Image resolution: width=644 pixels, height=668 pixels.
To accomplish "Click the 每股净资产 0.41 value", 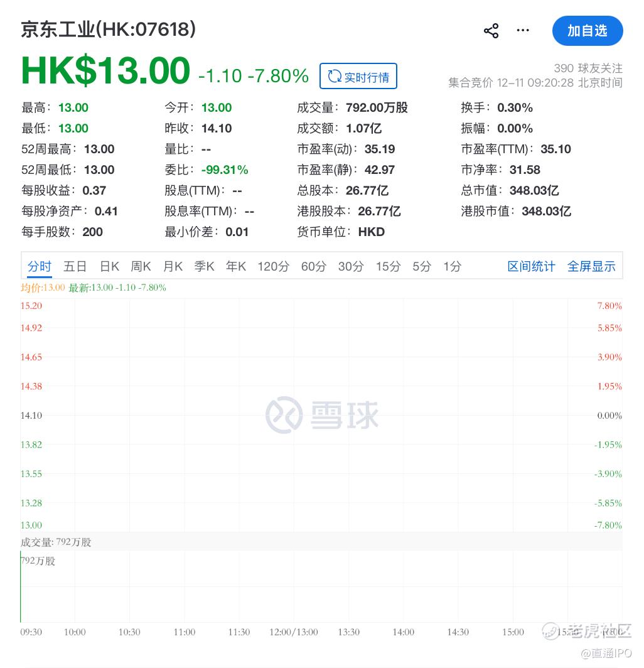I will point(106,211).
